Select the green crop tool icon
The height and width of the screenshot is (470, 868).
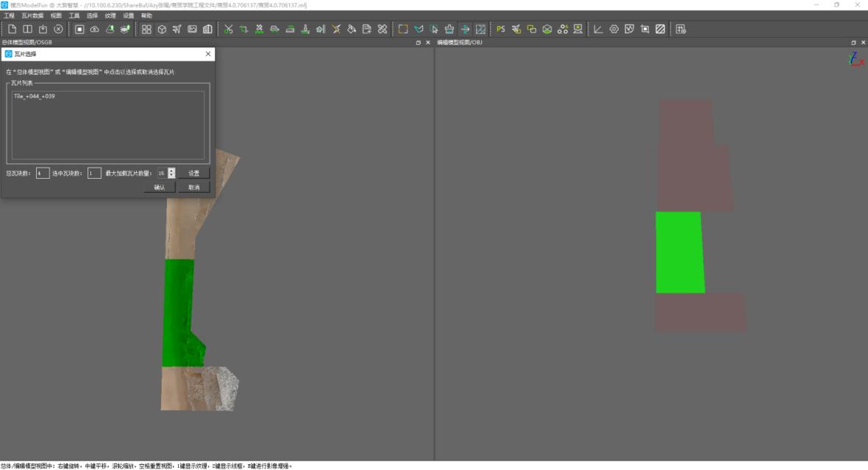pos(243,29)
